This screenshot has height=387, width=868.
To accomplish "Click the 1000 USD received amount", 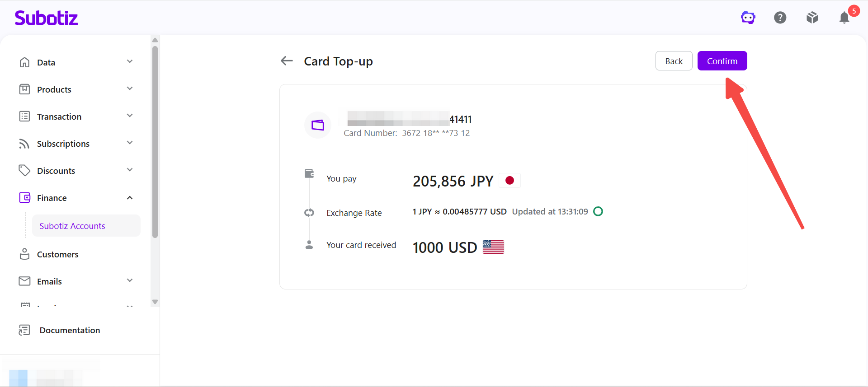I will click(445, 247).
